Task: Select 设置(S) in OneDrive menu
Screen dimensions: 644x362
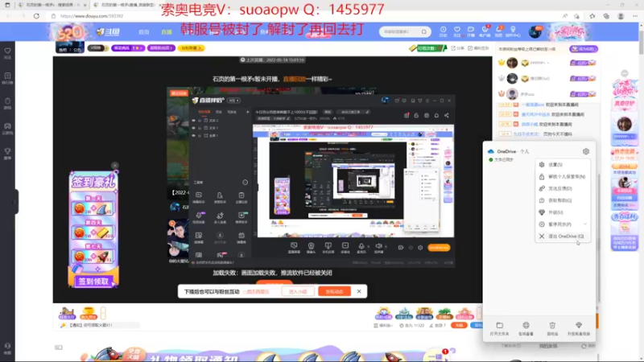Action: pyautogui.click(x=563, y=165)
